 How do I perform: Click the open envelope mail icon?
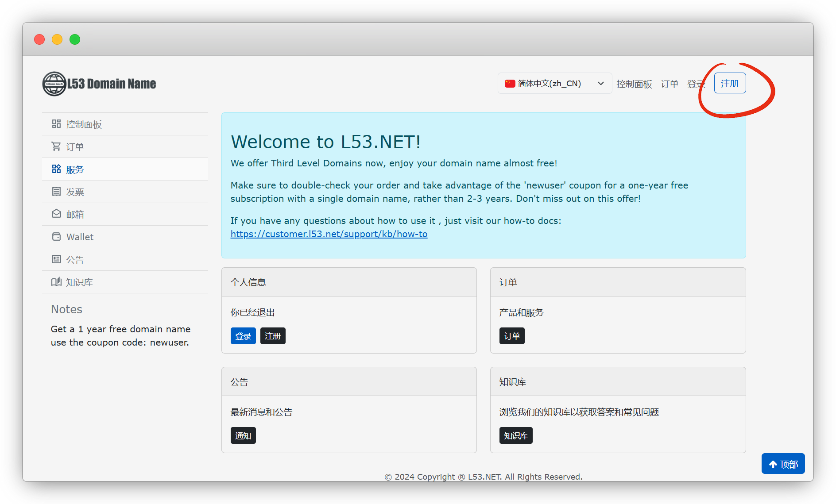(56, 214)
